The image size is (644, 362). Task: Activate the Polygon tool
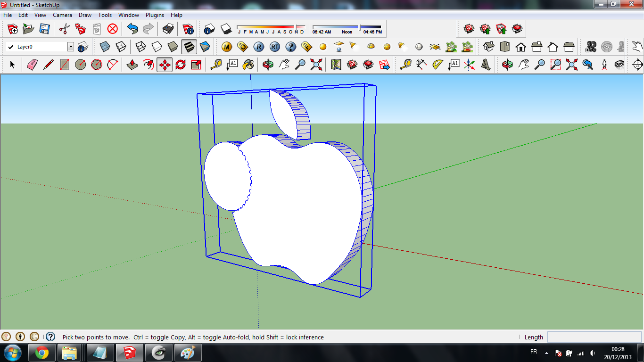coord(97,65)
